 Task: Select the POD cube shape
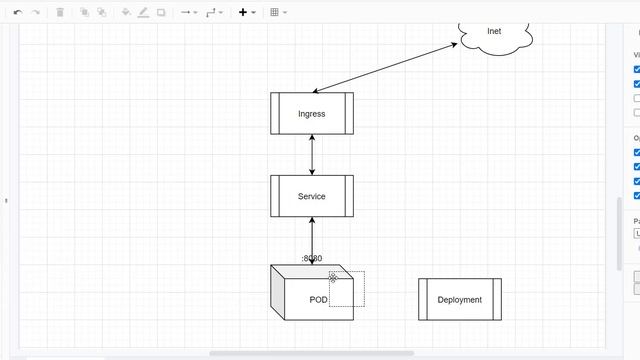pos(312,292)
